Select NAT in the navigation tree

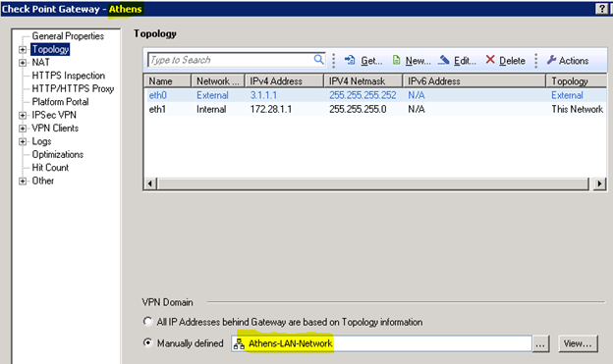point(40,62)
